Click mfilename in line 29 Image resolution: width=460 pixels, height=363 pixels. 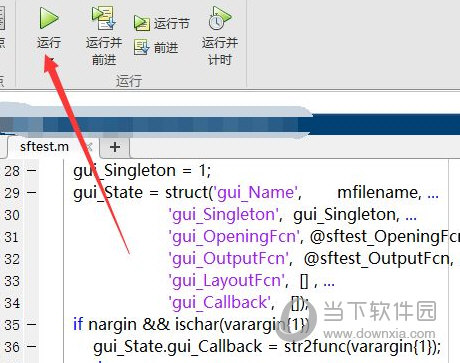point(377,192)
